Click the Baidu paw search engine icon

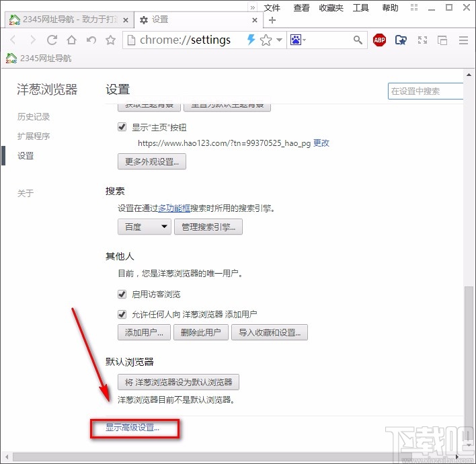[296, 40]
